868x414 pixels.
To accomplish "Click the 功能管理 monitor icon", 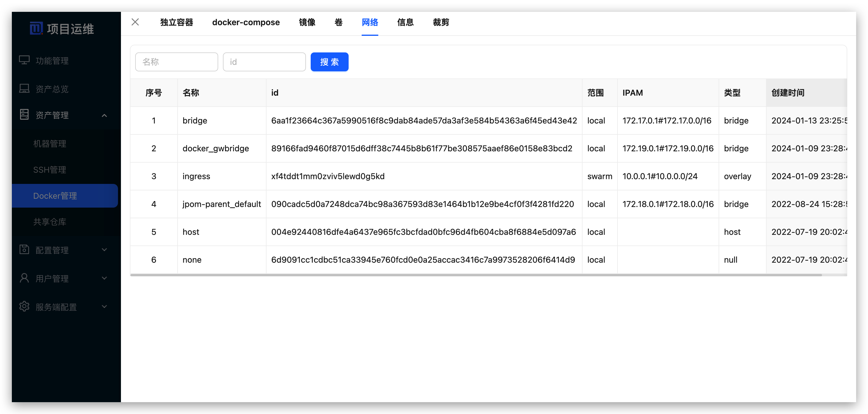I will click(x=24, y=60).
